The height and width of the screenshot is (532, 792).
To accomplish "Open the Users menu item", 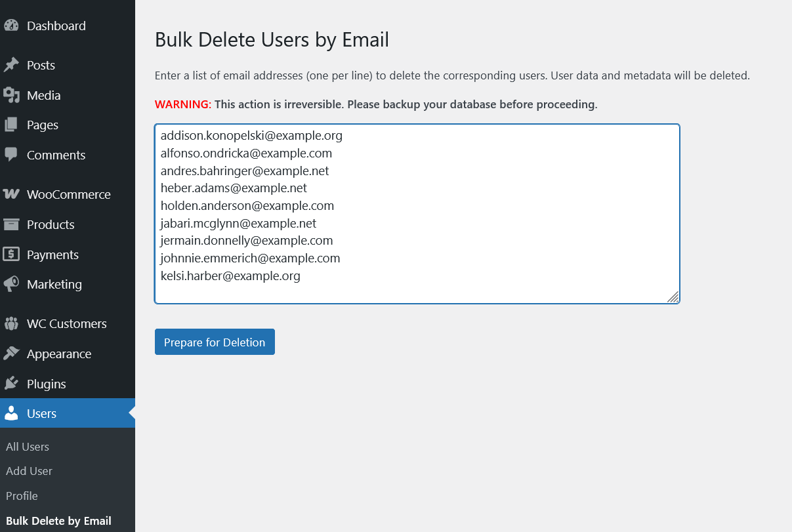I will (x=41, y=414).
